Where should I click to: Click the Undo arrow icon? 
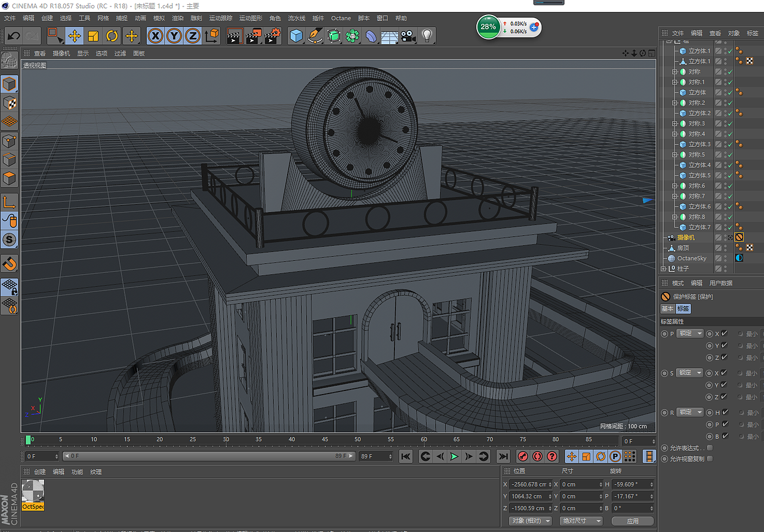click(x=14, y=36)
